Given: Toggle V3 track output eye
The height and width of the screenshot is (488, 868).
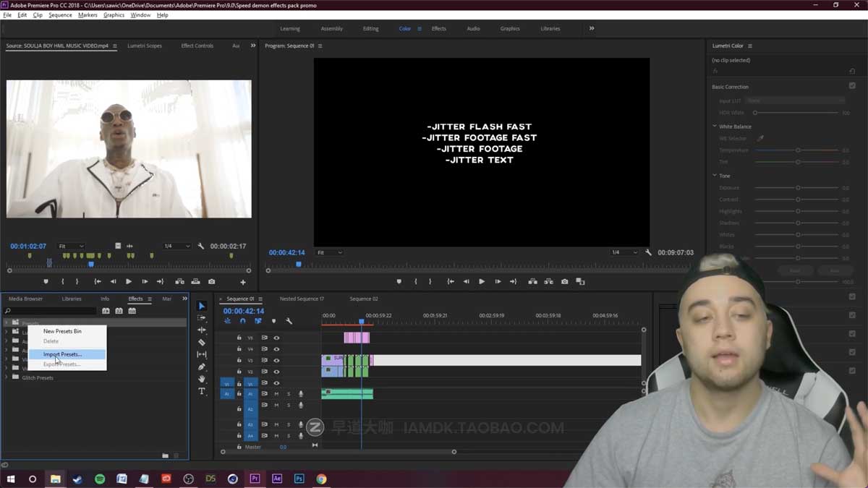Looking at the screenshot, I should point(276,360).
